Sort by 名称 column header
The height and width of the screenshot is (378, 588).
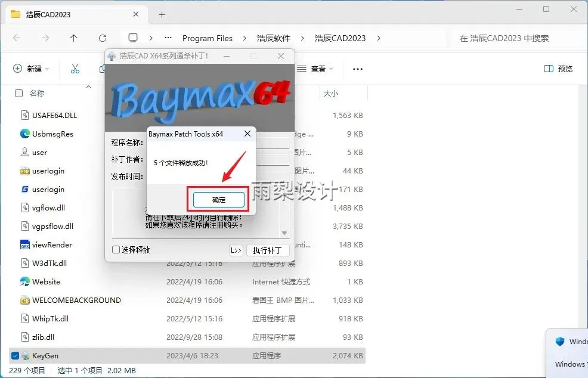coord(37,94)
